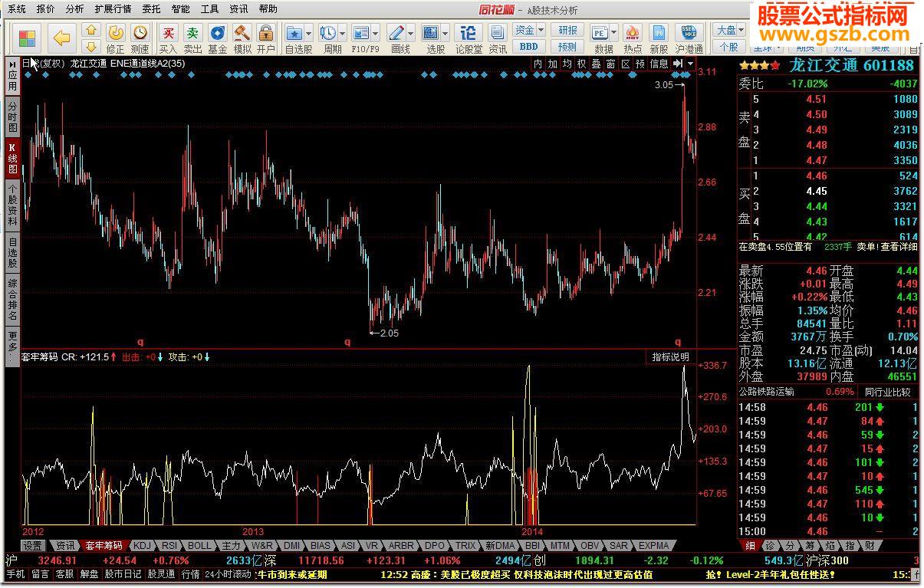Toggle the 窗 window option
The width and height of the screenshot is (924, 588).
click(x=610, y=64)
